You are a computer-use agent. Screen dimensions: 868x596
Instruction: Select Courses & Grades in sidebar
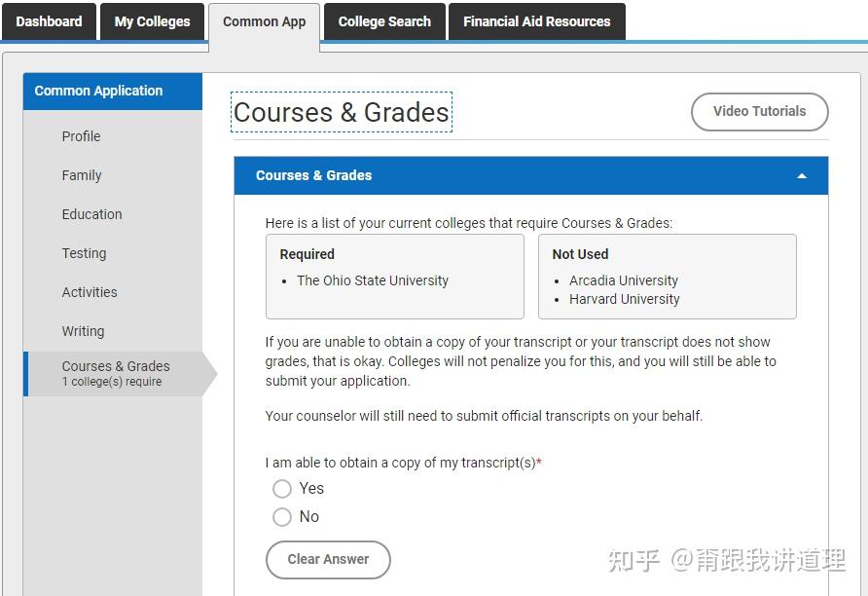click(x=115, y=373)
